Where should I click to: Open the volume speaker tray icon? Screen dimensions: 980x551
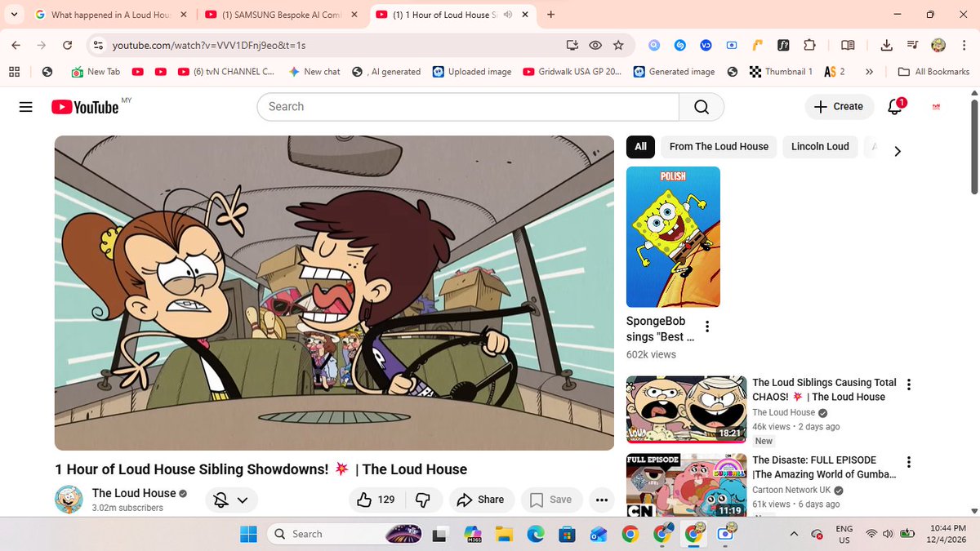(x=888, y=534)
